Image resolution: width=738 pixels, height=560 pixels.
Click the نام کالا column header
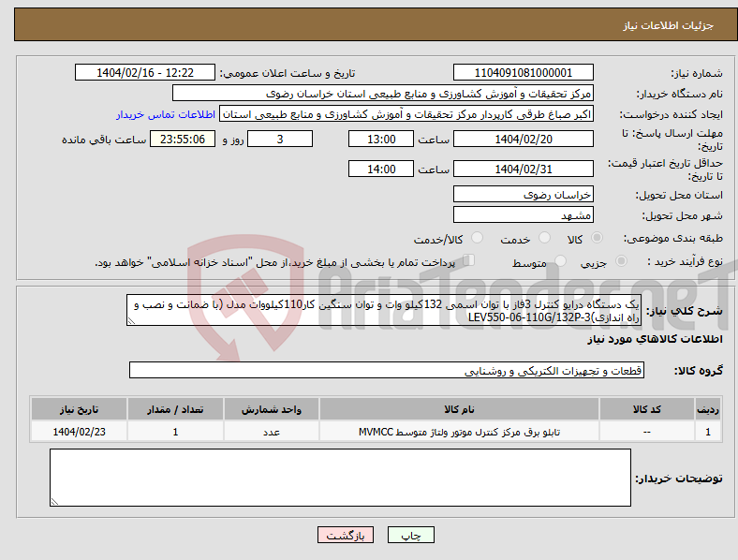coord(459,409)
